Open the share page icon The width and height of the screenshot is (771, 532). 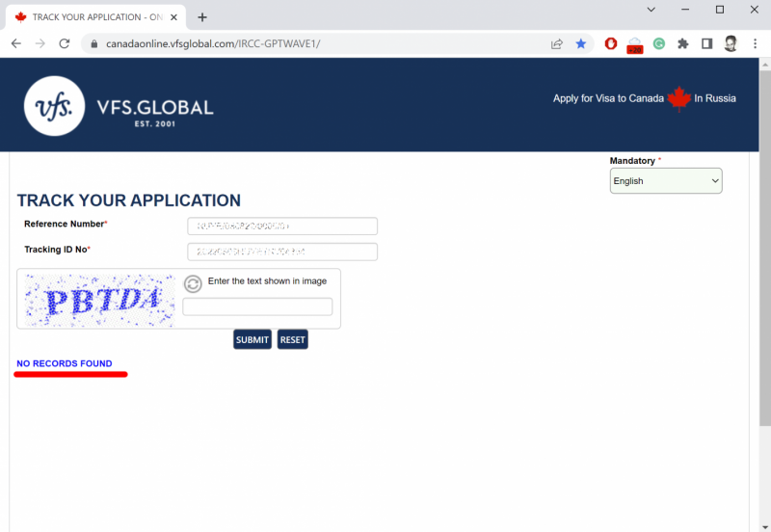557,43
